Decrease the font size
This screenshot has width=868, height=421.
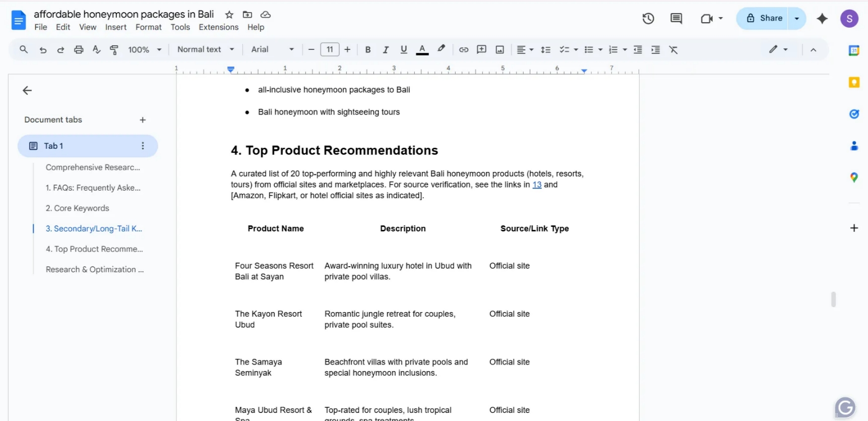coord(312,49)
